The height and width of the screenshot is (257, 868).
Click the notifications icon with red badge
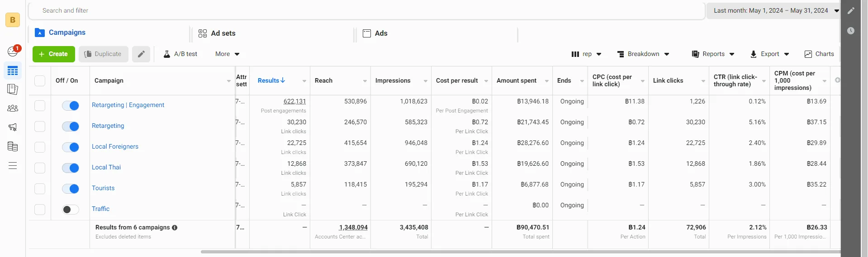13,51
